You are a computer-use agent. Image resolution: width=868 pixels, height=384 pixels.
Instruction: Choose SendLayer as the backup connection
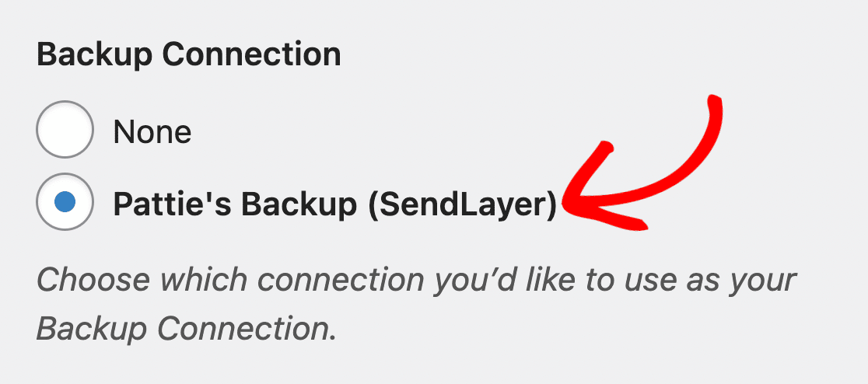tap(65, 202)
